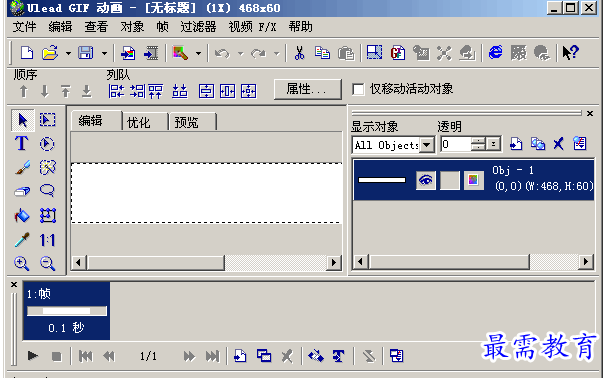Enable 仅移动活动对象 checkbox
The width and height of the screenshot is (605, 378).
(358, 89)
